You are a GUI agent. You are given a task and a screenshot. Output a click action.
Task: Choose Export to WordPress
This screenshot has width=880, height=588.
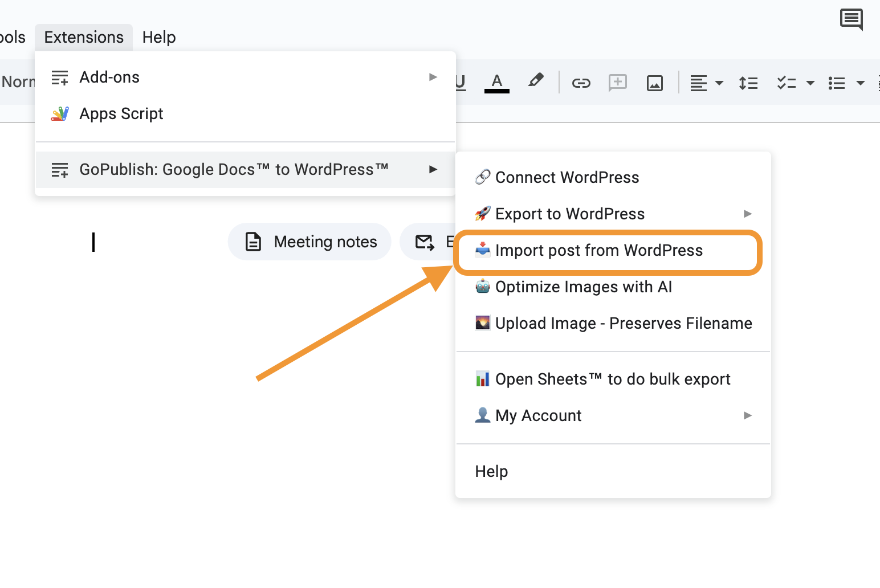(613, 214)
